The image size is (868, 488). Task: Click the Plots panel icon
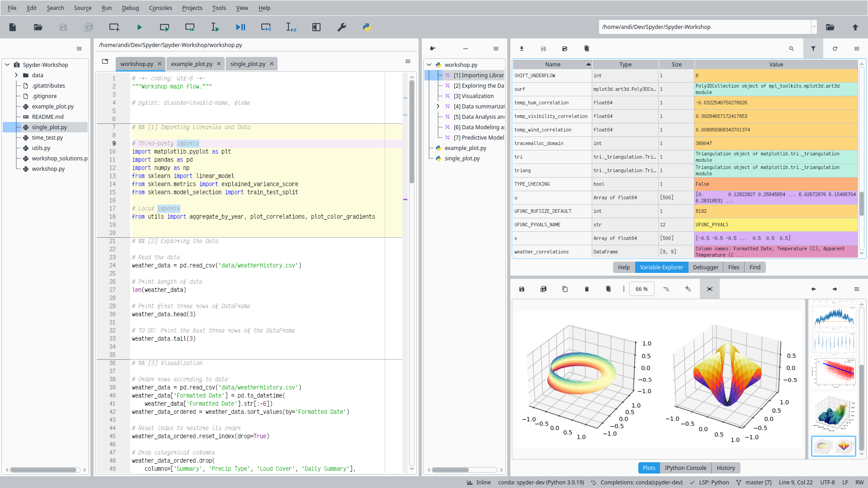[649, 468]
